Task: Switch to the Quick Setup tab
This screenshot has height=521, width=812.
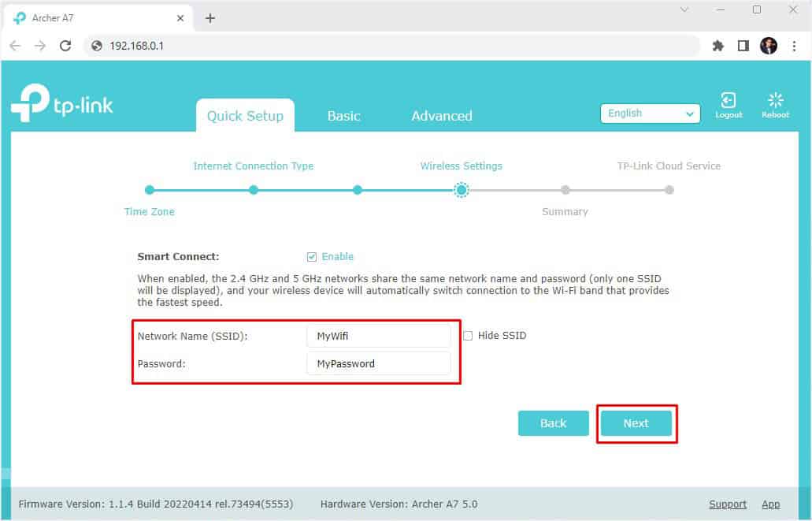Action: click(245, 116)
